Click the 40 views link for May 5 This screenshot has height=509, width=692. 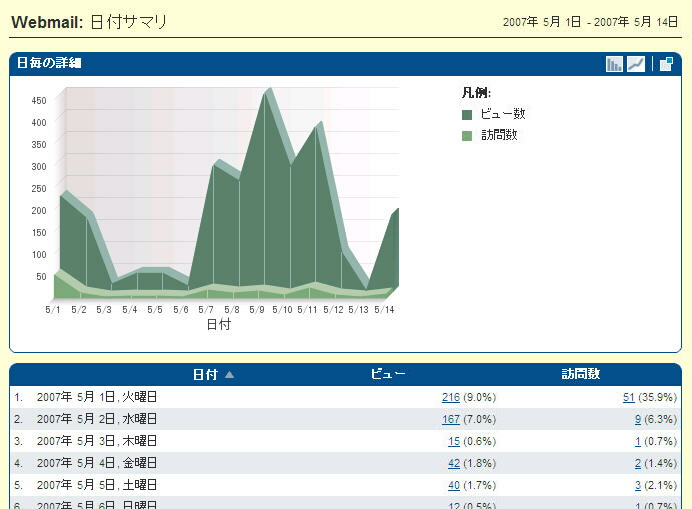tap(453, 485)
